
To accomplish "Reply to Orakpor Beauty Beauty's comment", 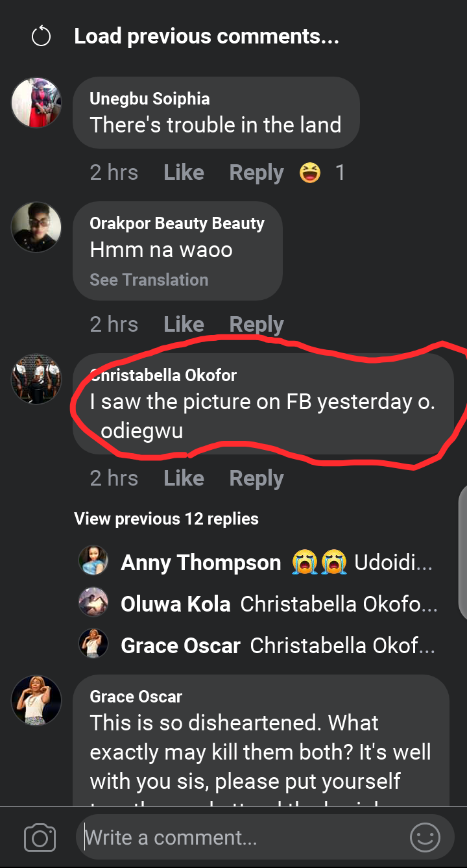I will pyautogui.click(x=256, y=324).
